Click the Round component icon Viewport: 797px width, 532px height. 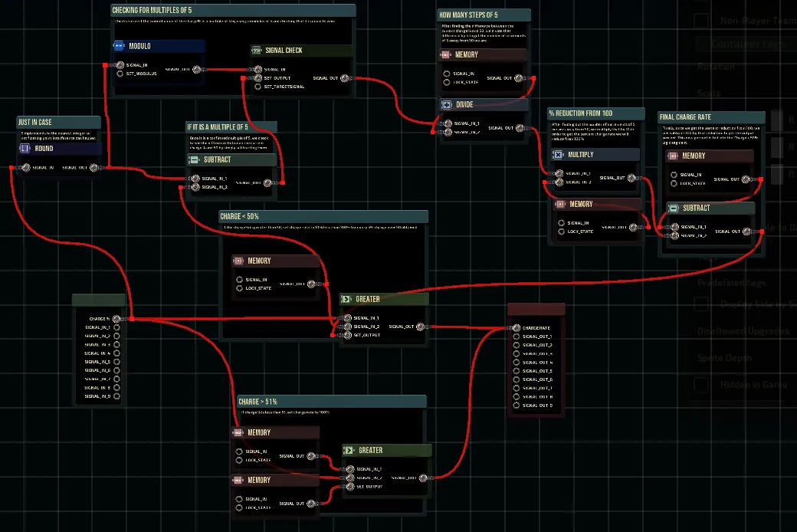tap(25, 149)
